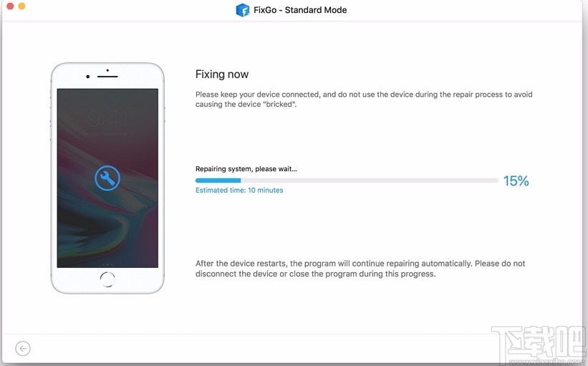Close the FixGo window with red button
588x366 pixels.
(10, 6)
